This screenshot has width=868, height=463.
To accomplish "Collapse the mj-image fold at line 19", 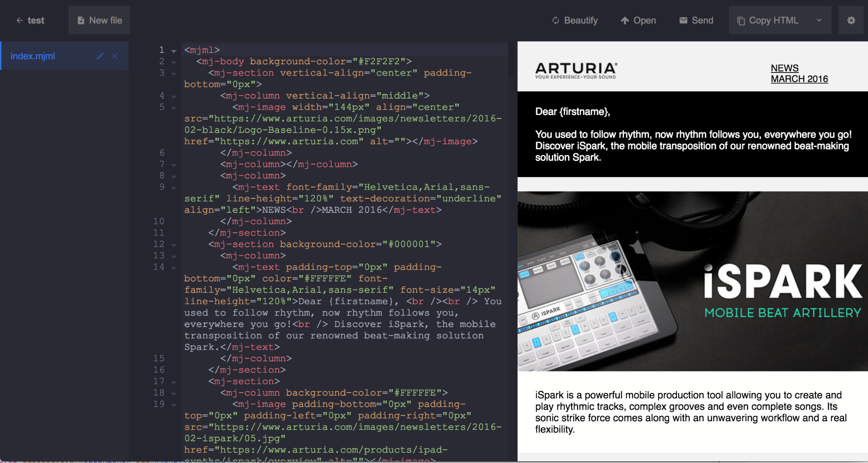I will click(x=174, y=405).
